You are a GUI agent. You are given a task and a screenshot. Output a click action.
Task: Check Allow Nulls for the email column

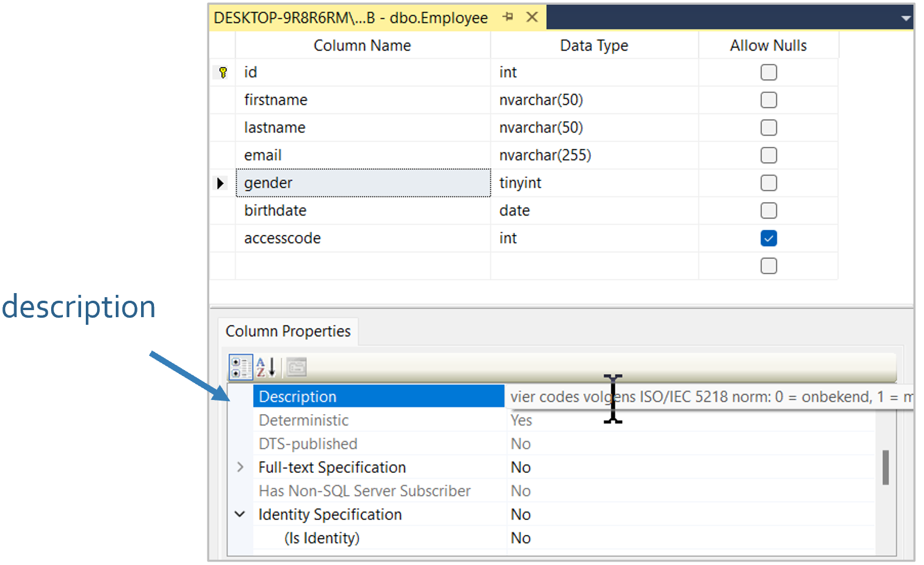tap(768, 156)
